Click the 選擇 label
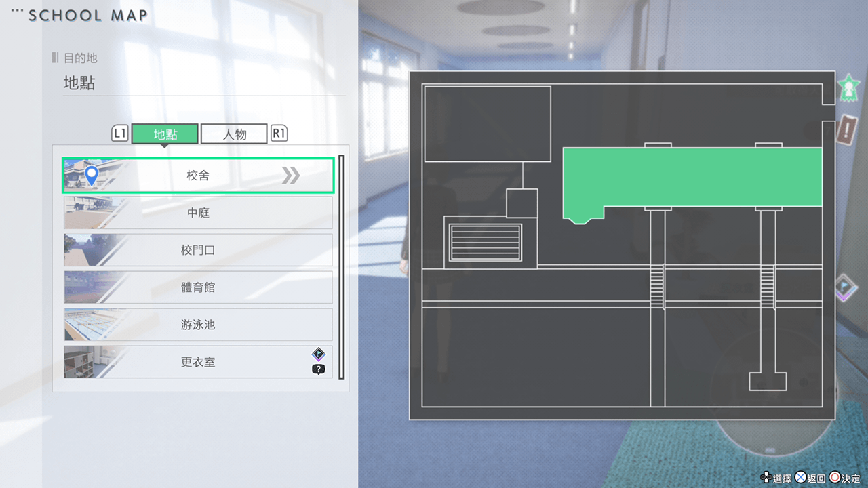This screenshot has width=868, height=488. (782, 479)
